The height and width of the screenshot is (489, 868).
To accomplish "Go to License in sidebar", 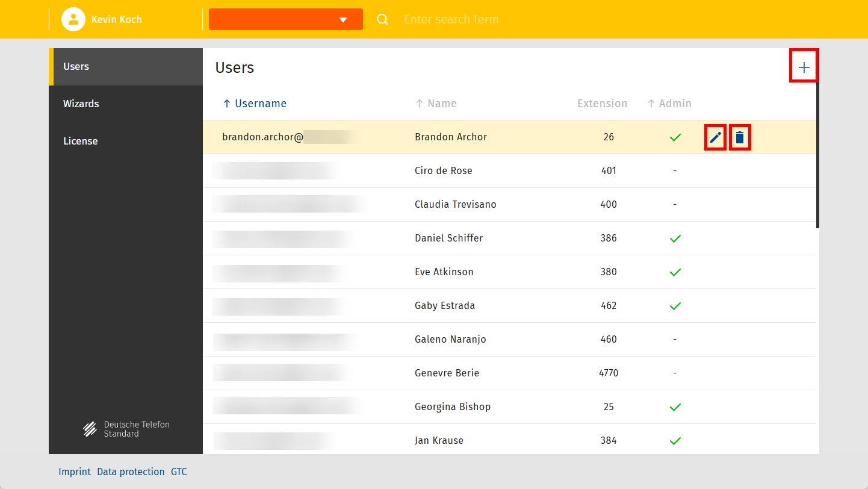I will (81, 142).
